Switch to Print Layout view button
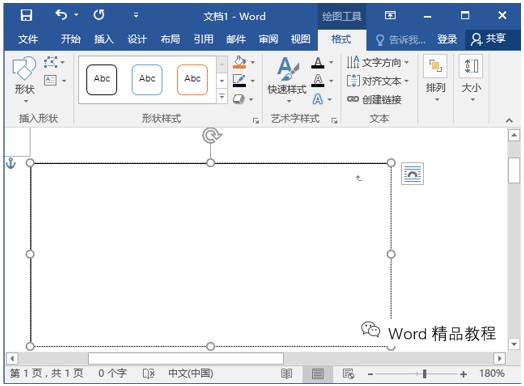Screen dimensions: 524x386 317,374
